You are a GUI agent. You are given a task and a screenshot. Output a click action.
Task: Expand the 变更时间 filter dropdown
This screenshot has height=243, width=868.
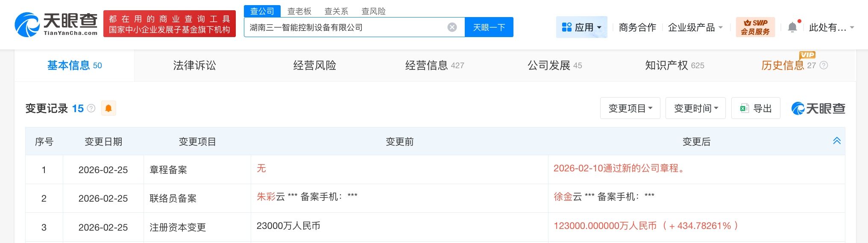coord(695,108)
